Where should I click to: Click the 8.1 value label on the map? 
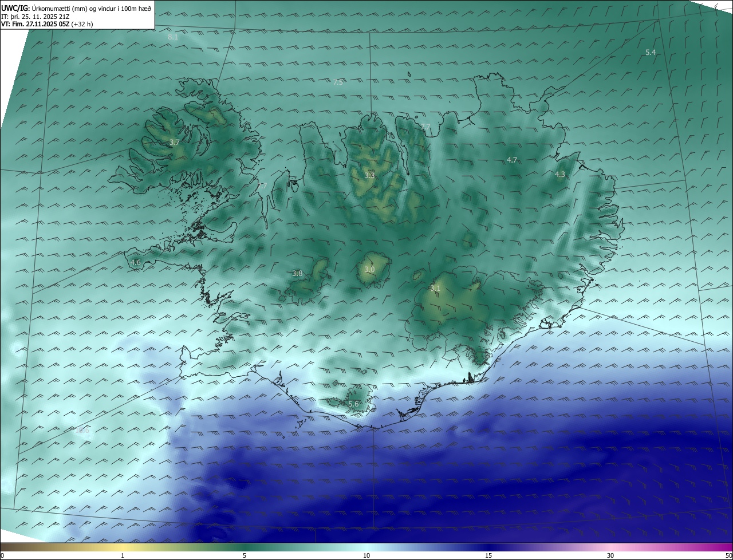pyautogui.click(x=173, y=37)
